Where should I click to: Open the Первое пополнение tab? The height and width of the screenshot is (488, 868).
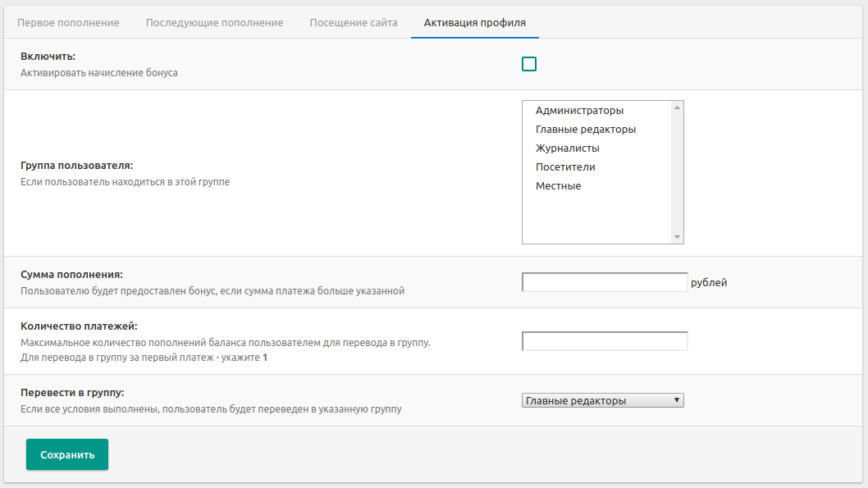(68, 22)
